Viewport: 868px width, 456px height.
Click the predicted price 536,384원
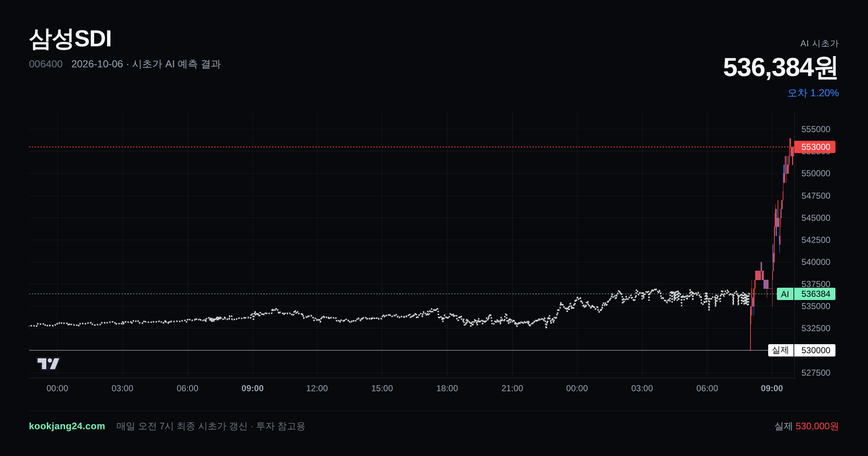780,67
